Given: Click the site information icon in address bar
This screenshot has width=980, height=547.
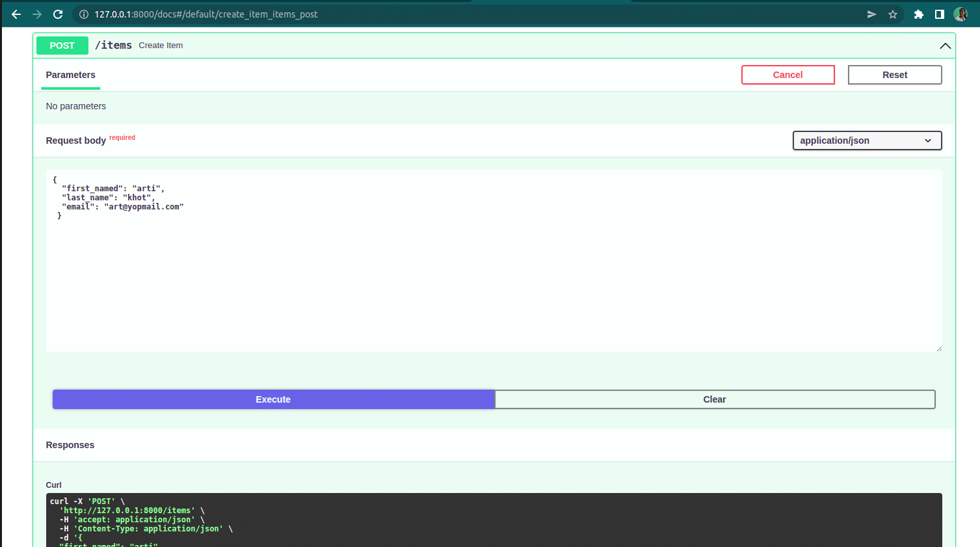Looking at the screenshot, I should [83, 14].
